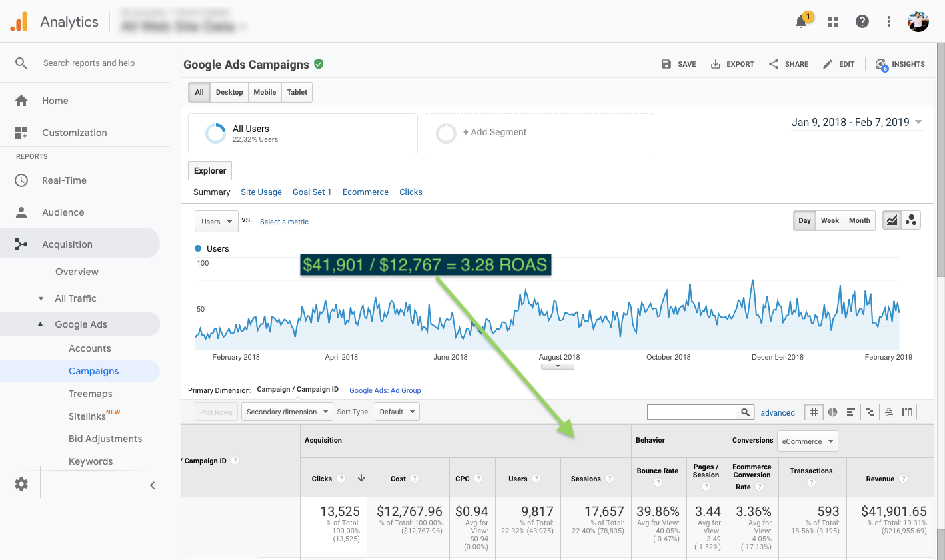Collapse the Google Ads section
This screenshot has width=945, height=560.
coord(40,324)
